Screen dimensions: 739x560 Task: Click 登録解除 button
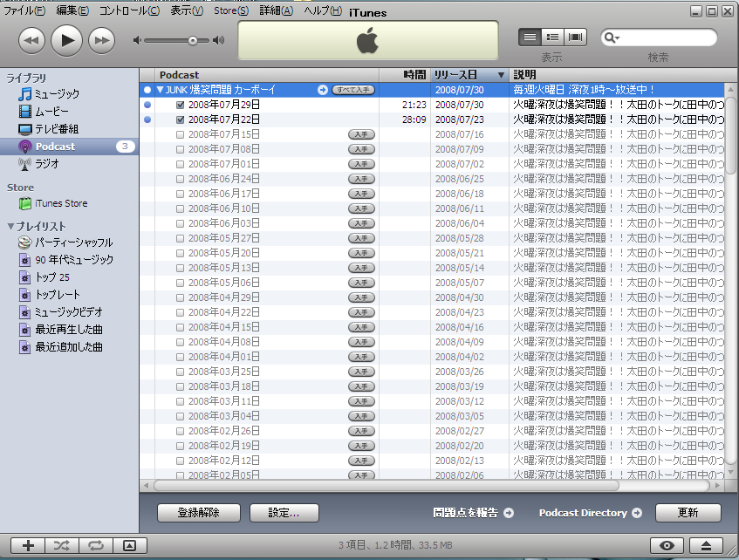[x=199, y=513]
